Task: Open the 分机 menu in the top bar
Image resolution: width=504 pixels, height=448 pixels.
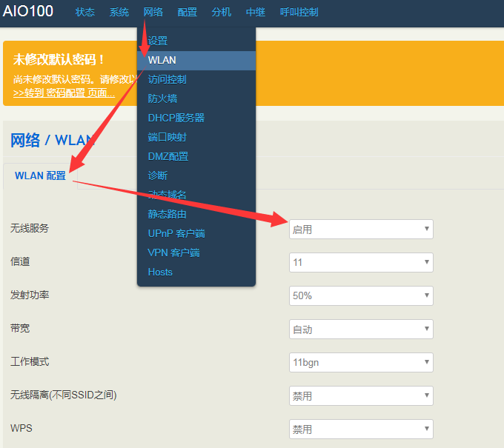Action: (x=221, y=12)
